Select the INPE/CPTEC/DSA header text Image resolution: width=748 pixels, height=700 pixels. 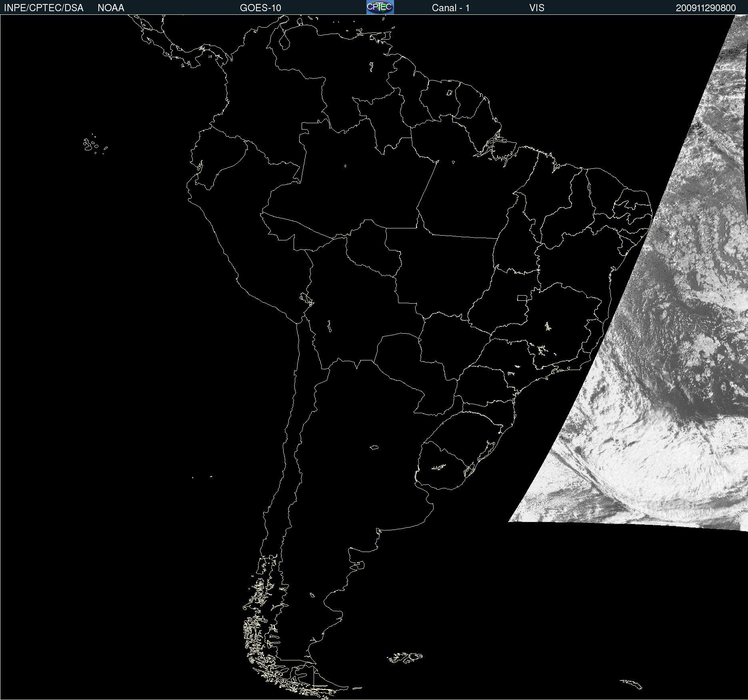(x=44, y=8)
